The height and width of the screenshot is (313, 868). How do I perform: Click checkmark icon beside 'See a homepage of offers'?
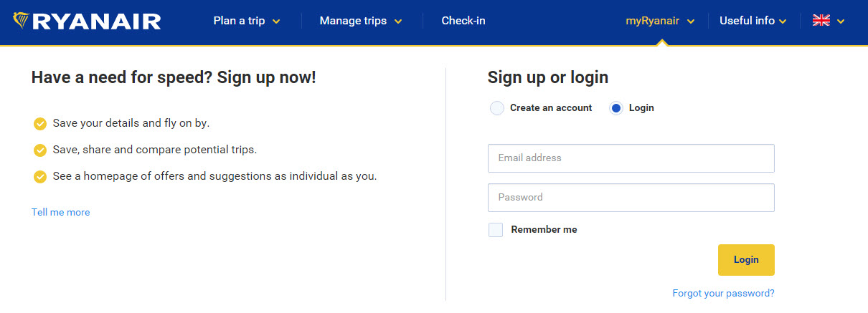(40, 176)
